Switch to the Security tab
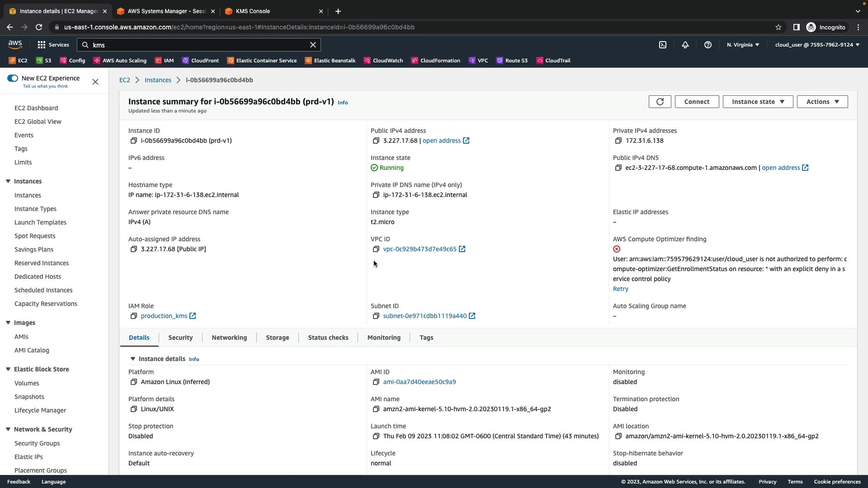The width and height of the screenshot is (868, 488). click(180, 338)
